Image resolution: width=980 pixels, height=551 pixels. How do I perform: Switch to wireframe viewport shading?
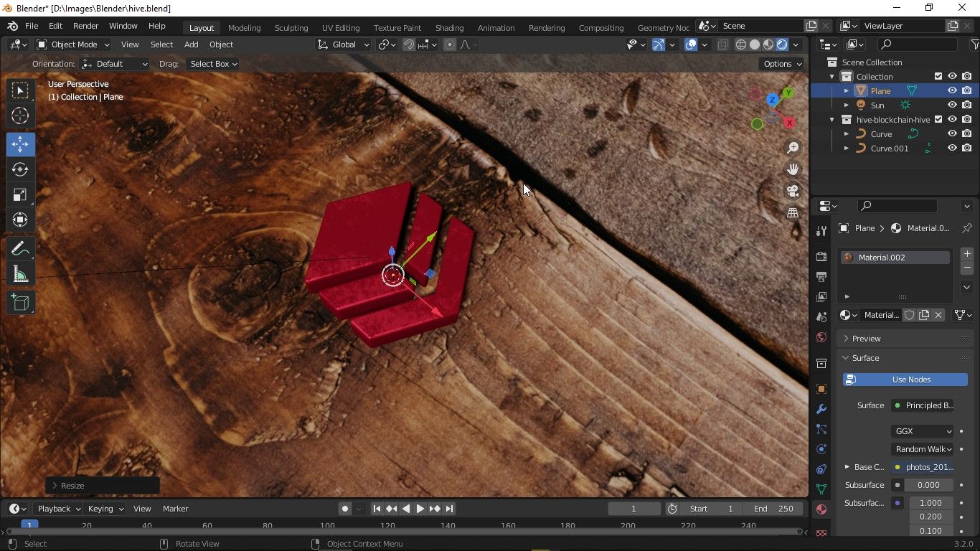[x=741, y=44]
